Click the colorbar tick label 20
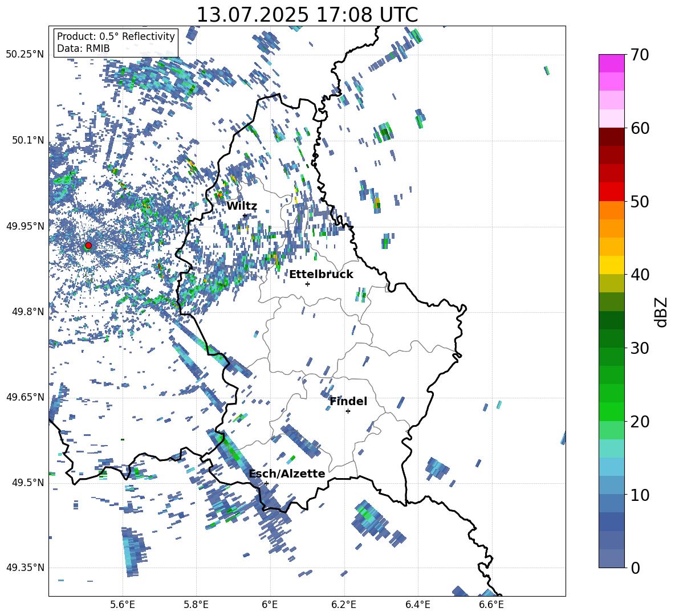Screen dimensions: 675x616 639,421
